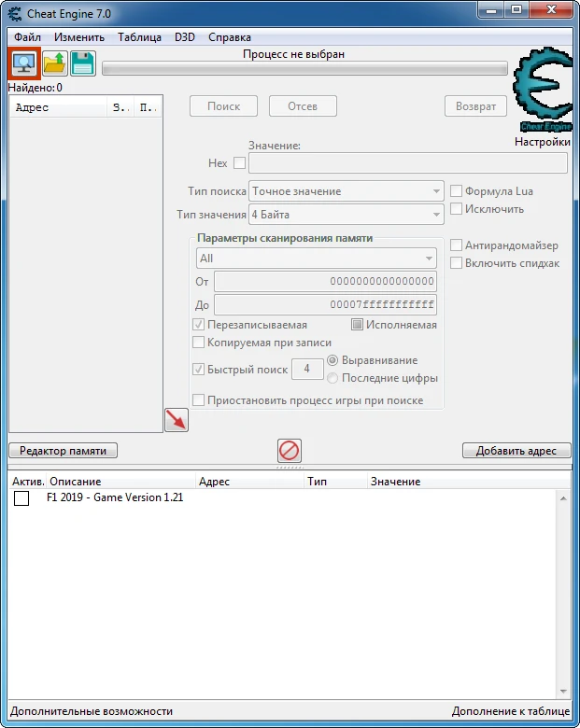
Task: Open Редактор памяти
Action: 63,451
